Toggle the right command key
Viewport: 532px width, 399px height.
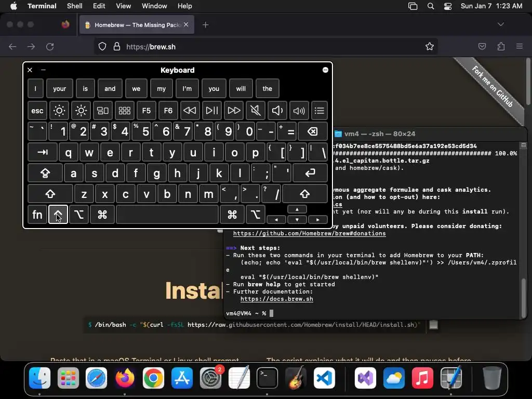point(232,215)
